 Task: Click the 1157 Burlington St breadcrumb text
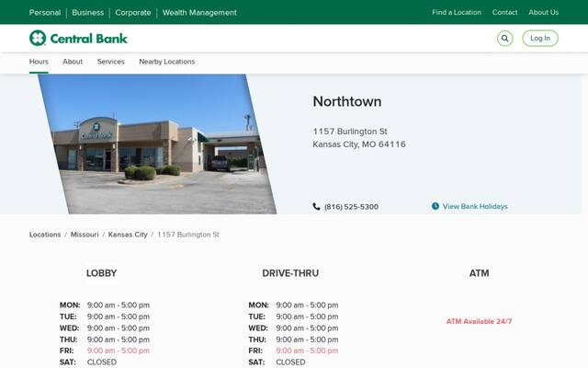point(187,235)
